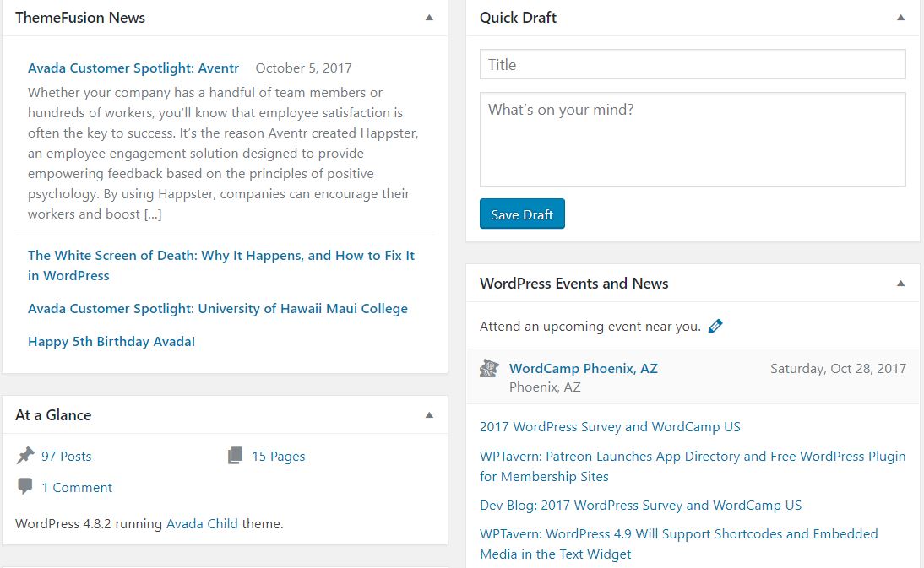The height and width of the screenshot is (568, 924).
Task: Click the Title field in Quick Draft
Action: 692,63
